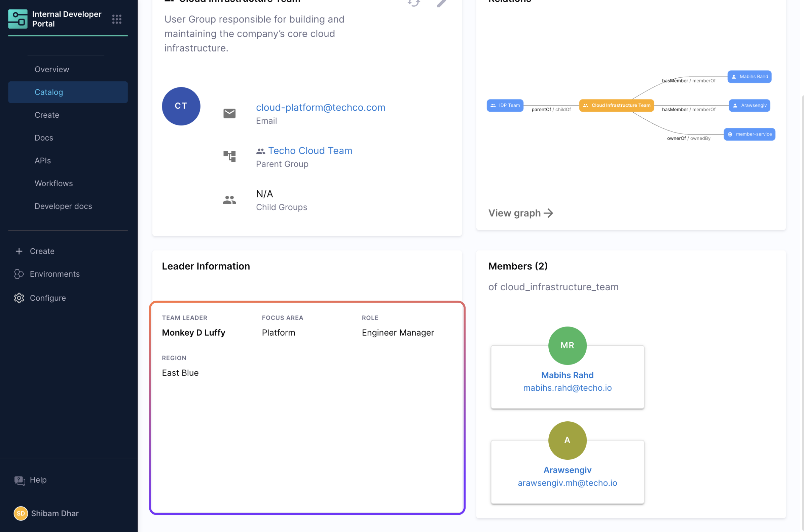This screenshot has height=532, width=804.
Task: Select Workflows in the navigation sidebar
Action: coord(53,183)
